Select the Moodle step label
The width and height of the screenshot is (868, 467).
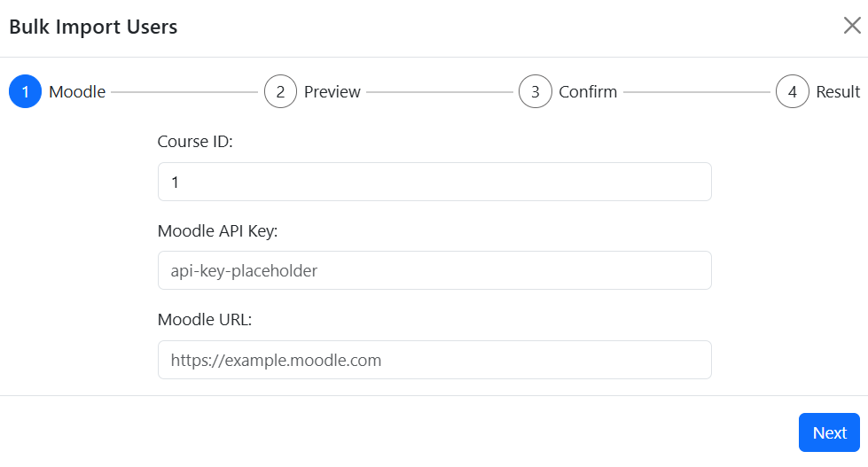[77, 91]
